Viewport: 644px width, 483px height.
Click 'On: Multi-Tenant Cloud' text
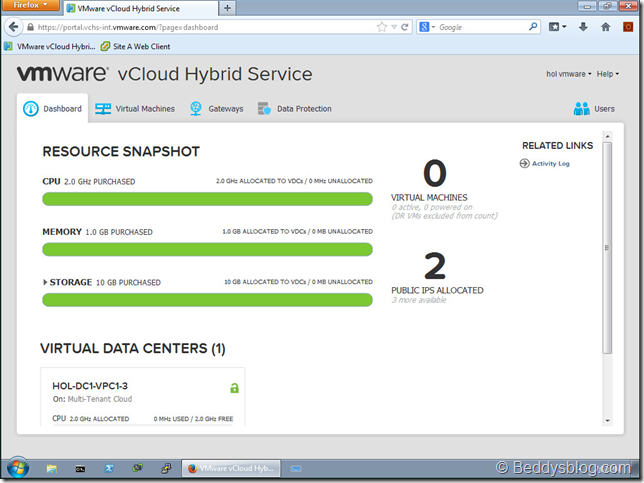92,399
